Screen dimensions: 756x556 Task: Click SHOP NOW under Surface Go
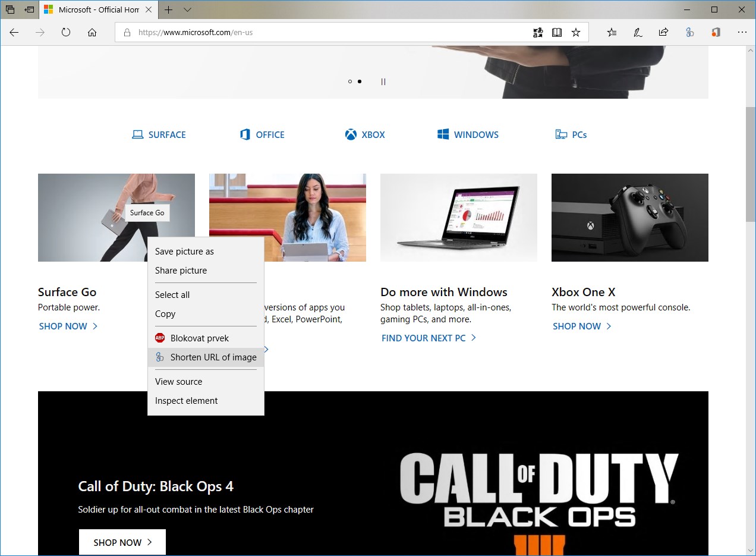pos(68,326)
